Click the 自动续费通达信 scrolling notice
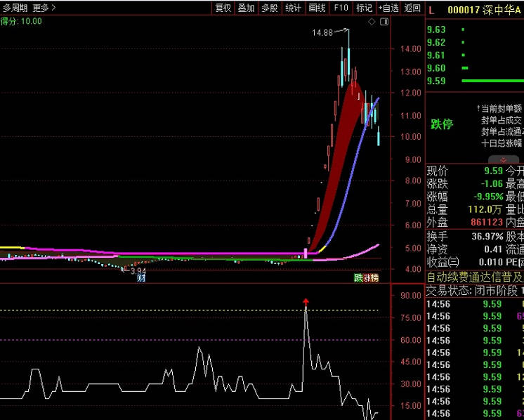 coord(475,277)
